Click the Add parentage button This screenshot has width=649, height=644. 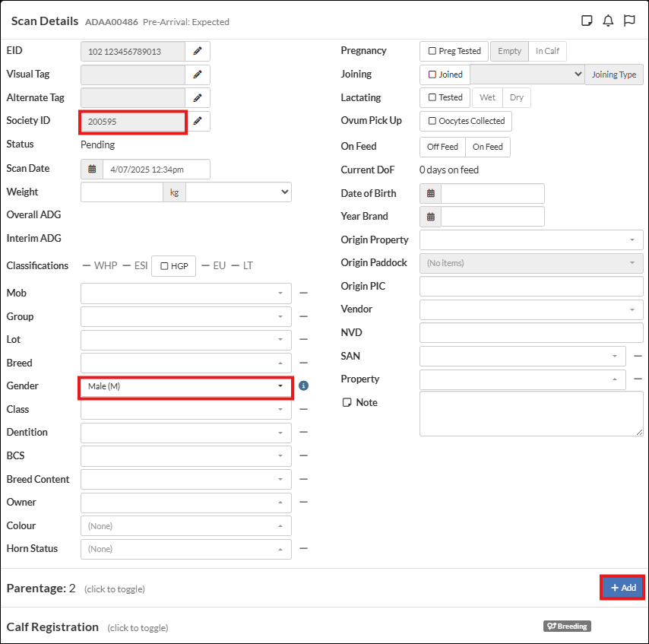tap(622, 588)
